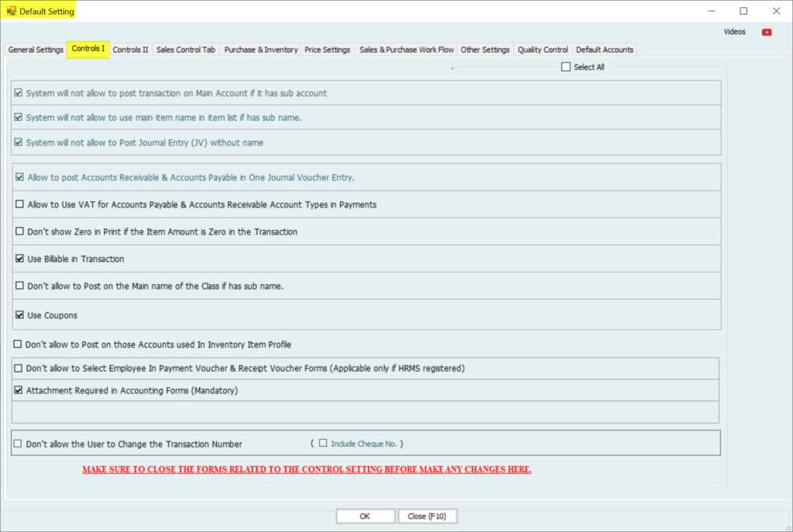Uncheck the Use Coupons checkbox
The width and height of the screenshot is (793, 532).
click(19, 314)
